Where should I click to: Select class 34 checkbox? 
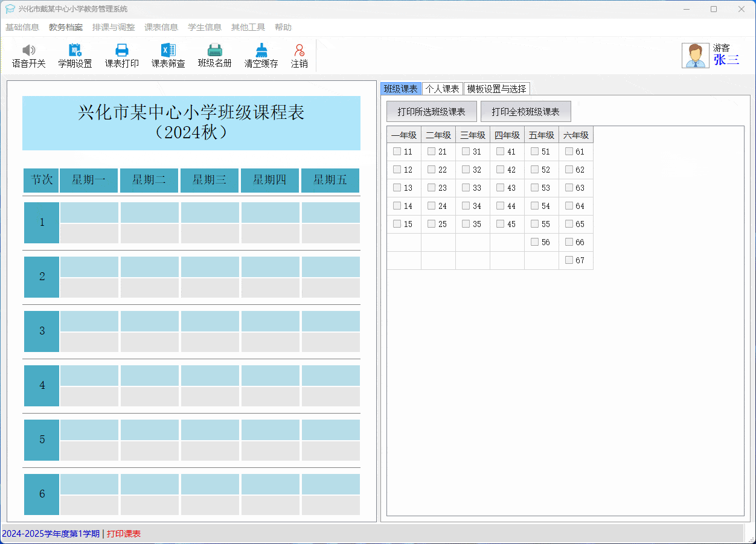(x=466, y=206)
